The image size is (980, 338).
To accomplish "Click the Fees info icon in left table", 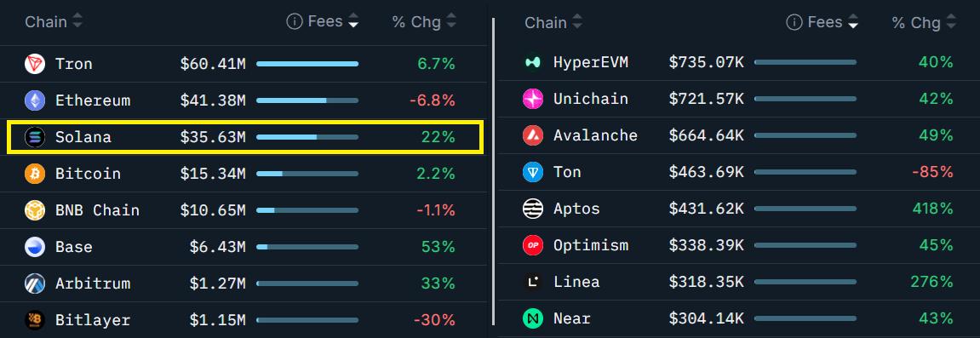I will [295, 22].
